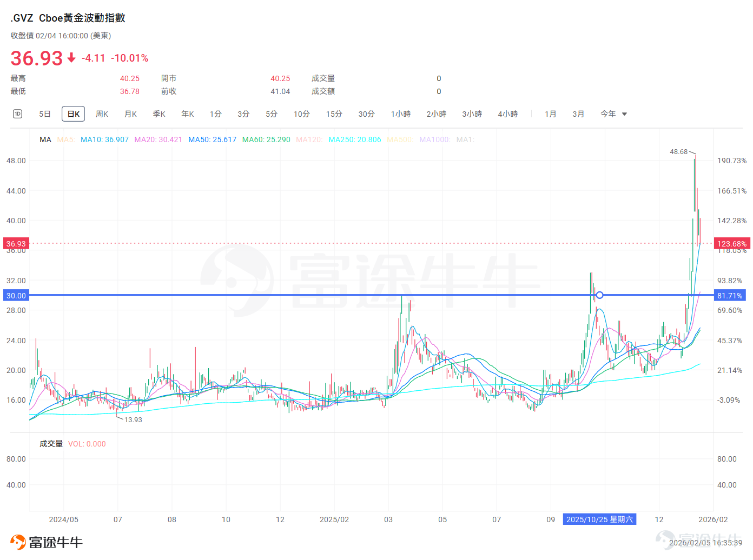Switch to 月K monthly chart
The height and width of the screenshot is (560, 753).
(x=130, y=114)
